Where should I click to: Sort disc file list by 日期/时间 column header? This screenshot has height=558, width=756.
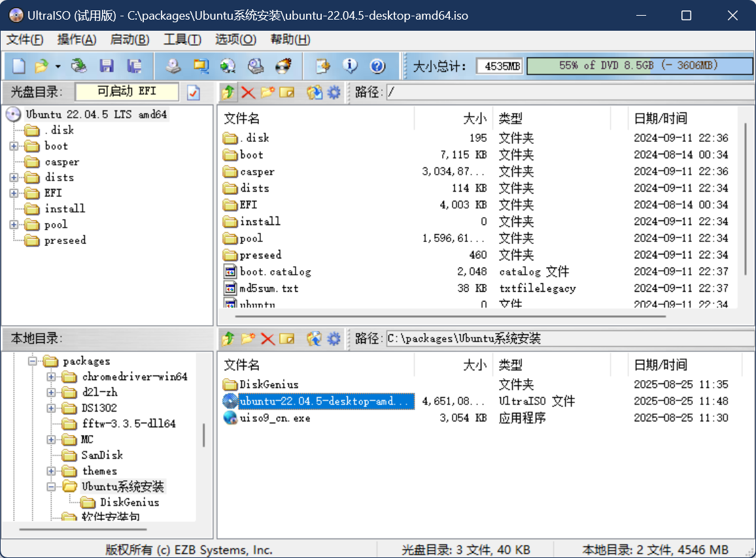[x=682, y=118]
